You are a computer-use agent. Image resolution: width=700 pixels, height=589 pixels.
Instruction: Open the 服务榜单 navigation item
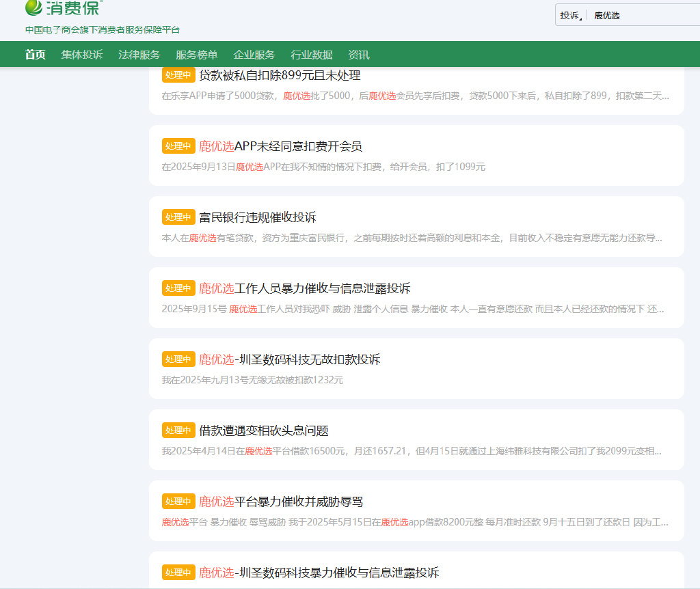click(x=197, y=55)
